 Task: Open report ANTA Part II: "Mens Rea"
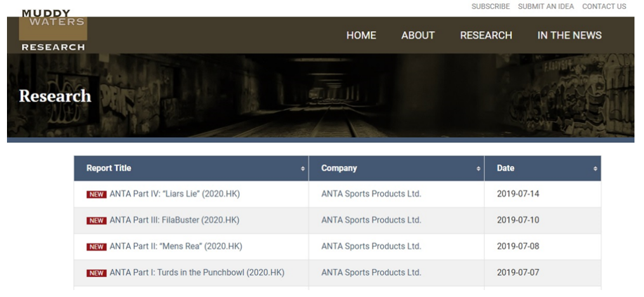click(x=176, y=246)
